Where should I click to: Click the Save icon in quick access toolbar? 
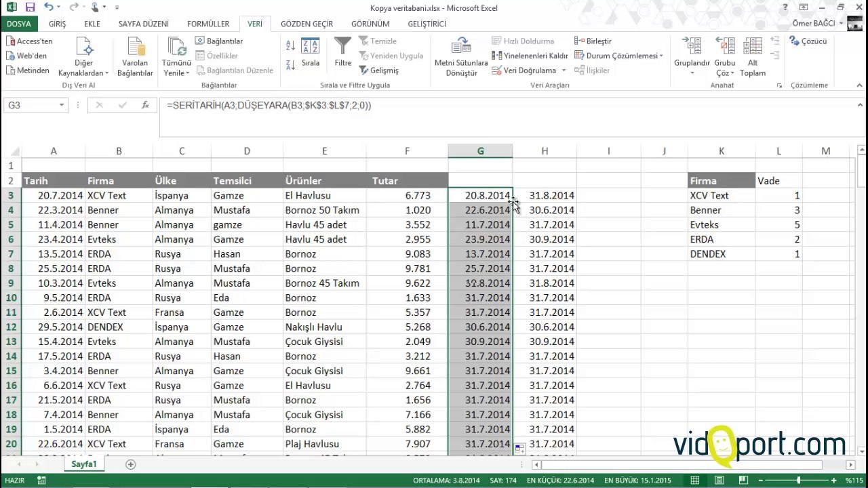pos(30,7)
